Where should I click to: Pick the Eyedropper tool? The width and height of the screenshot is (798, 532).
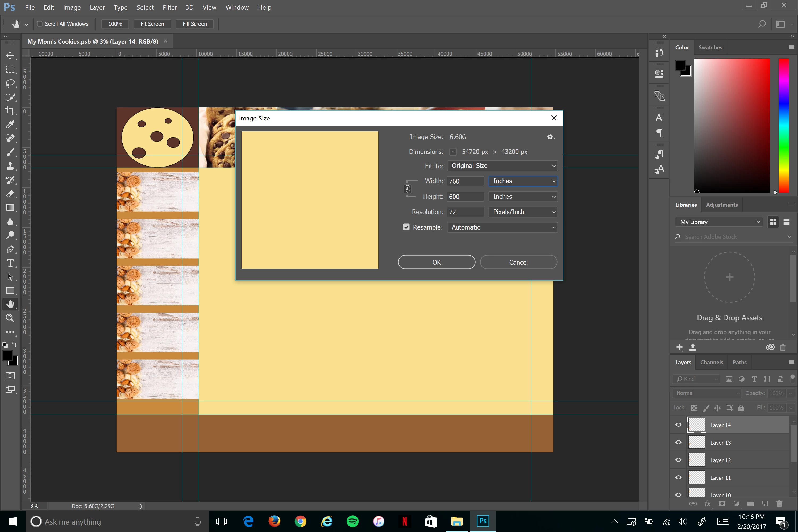coord(10,125)
